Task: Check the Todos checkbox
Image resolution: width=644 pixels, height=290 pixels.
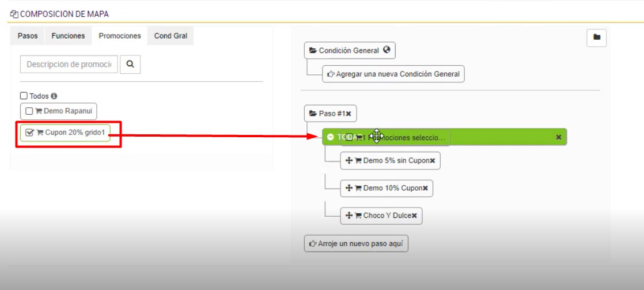Action: 24,96
